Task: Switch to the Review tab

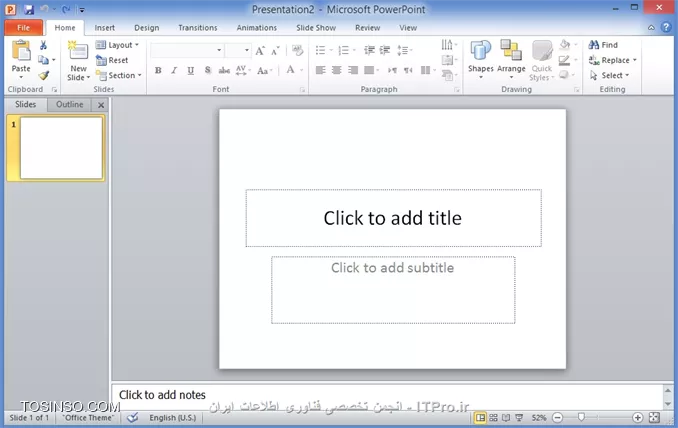Action: [368, 28]
